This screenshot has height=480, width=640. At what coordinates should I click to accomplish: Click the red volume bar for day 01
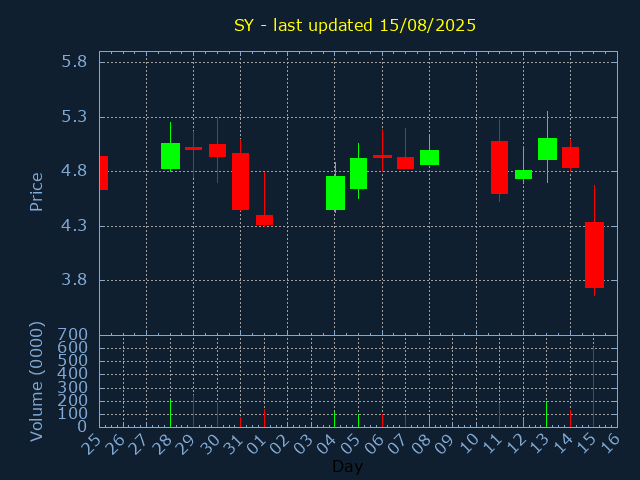(x=264, y=418)
